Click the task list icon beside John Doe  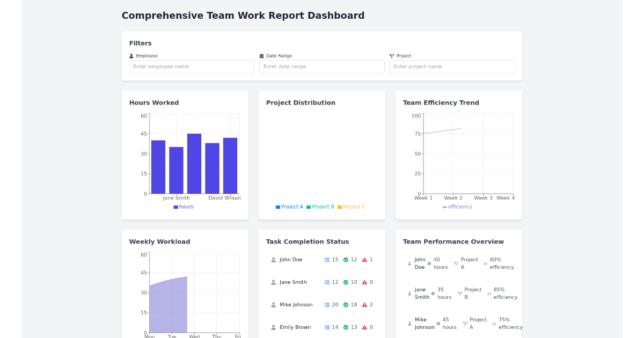pos(327,259)
